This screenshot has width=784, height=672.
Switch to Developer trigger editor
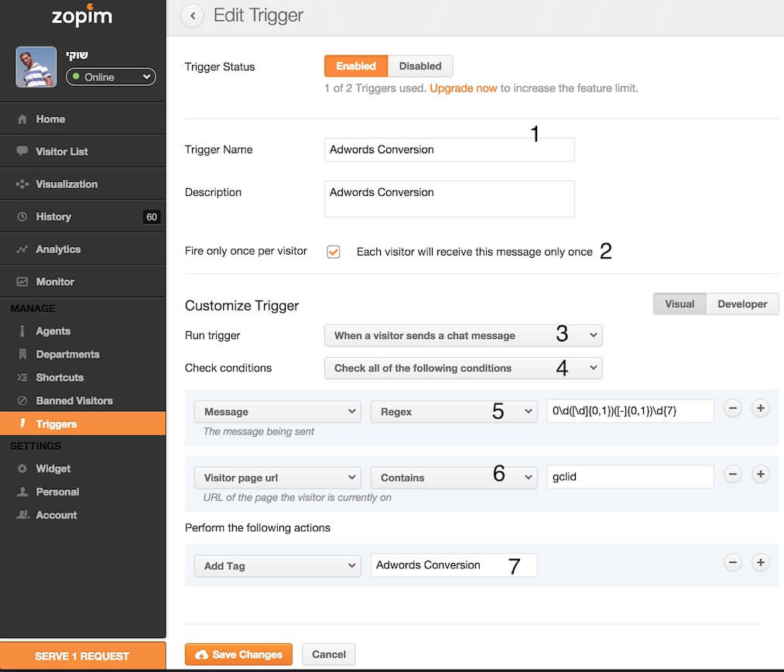(x=742, y=304)
